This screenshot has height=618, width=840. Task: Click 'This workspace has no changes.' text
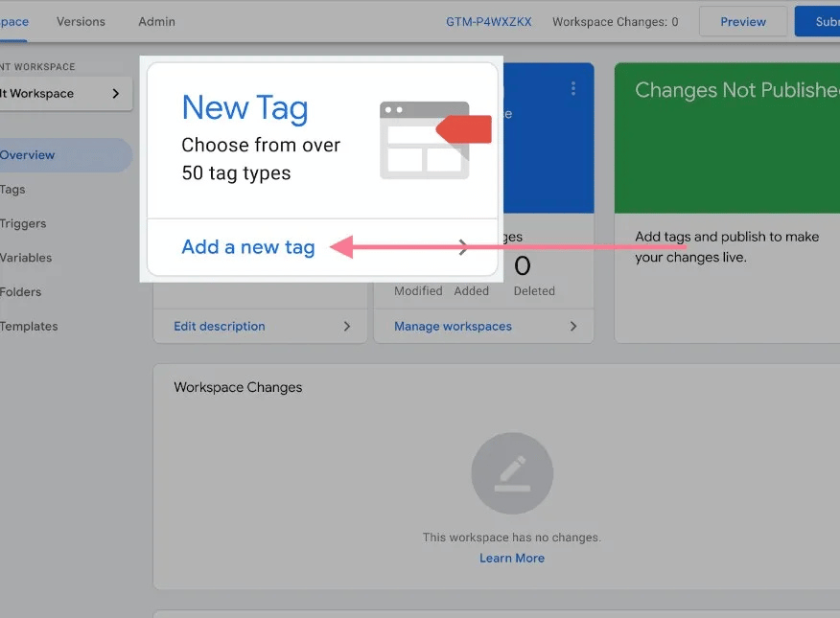click(x=512, y=538)
